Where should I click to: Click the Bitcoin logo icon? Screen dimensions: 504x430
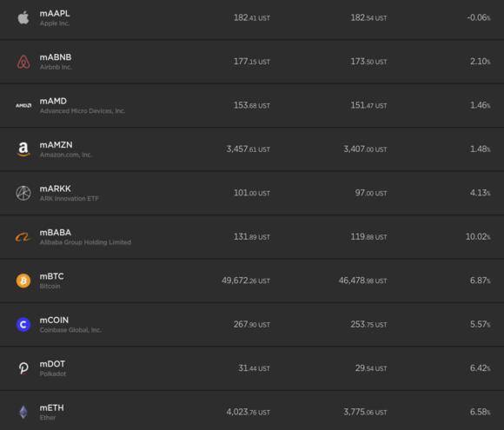pyautogui.click(x=23, y=281)
